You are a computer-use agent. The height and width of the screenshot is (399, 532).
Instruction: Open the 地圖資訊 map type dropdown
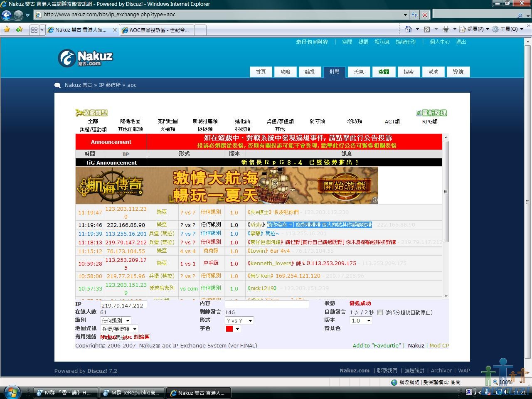(x=119, y=329)
